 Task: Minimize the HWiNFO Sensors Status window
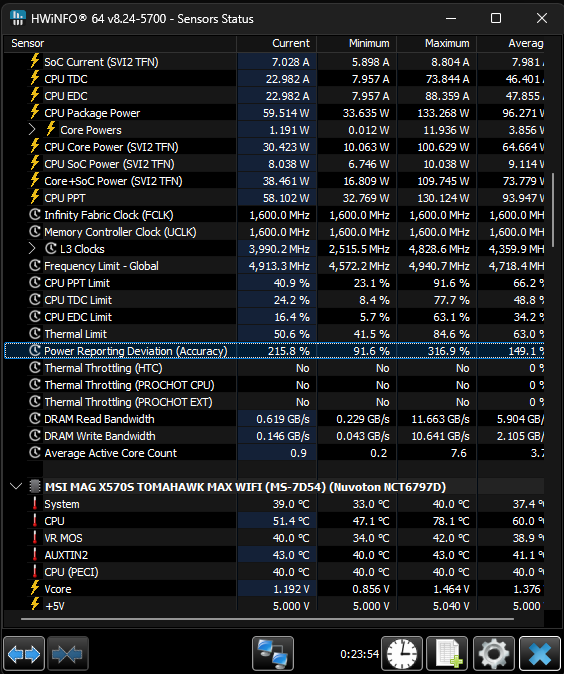point(451,18)
